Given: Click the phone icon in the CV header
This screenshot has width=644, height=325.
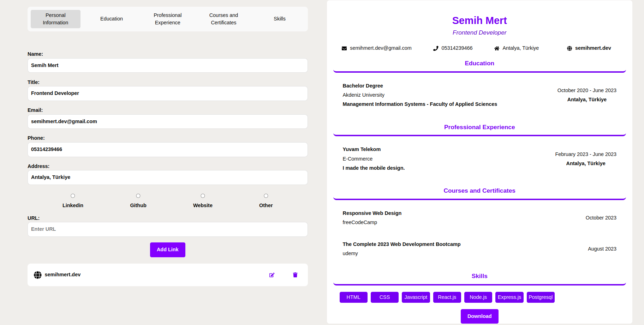Looking at the screenshot, I should pyautogui.click(x=436, y=48).
